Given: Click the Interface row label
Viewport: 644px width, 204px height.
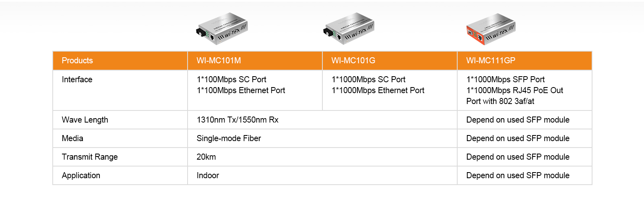Looking at the screenshot, I should 77,79.
